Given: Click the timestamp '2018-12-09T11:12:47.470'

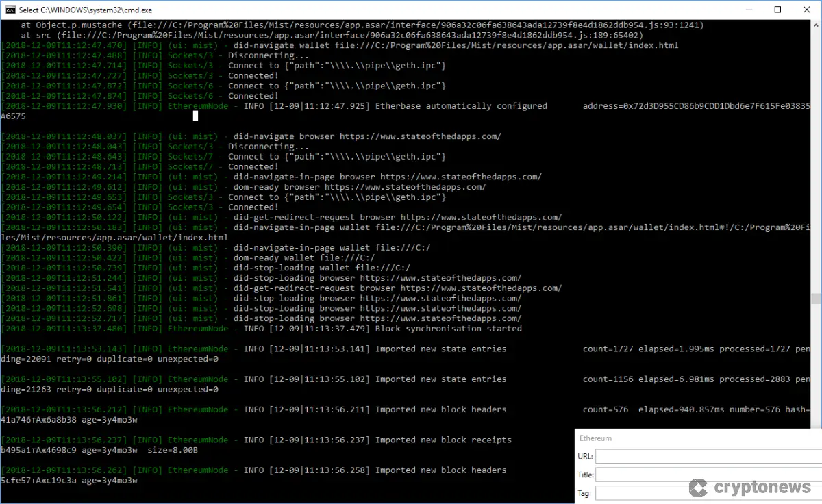Looking at the screenshot, I should [64, 45].
